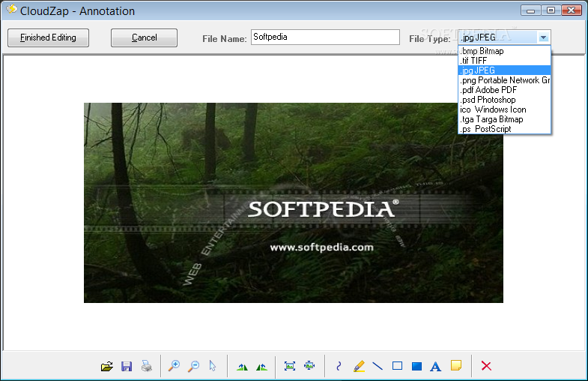Click the Finished Editing button
588x381 pixels.
(x=49, y=37)
